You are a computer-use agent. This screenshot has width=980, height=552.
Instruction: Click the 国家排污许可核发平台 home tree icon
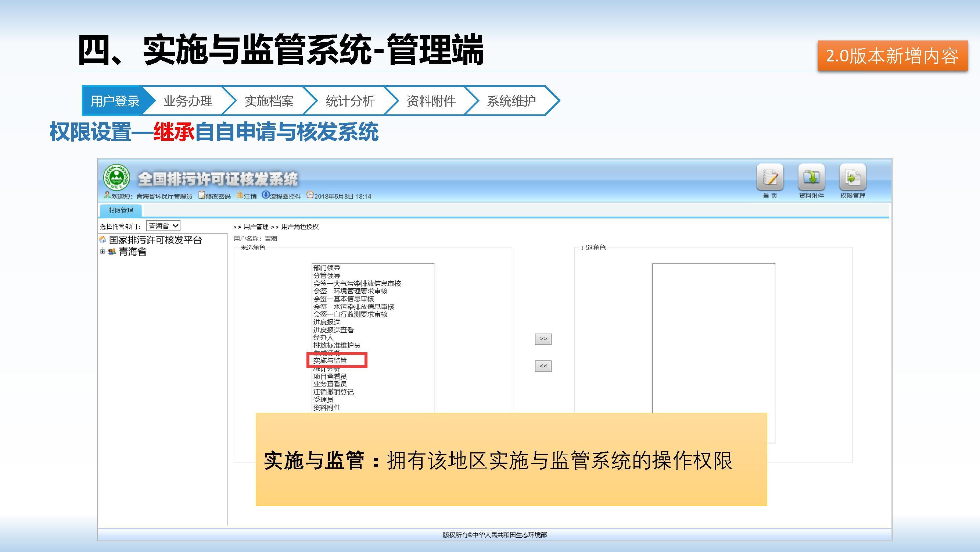(103, 240)
